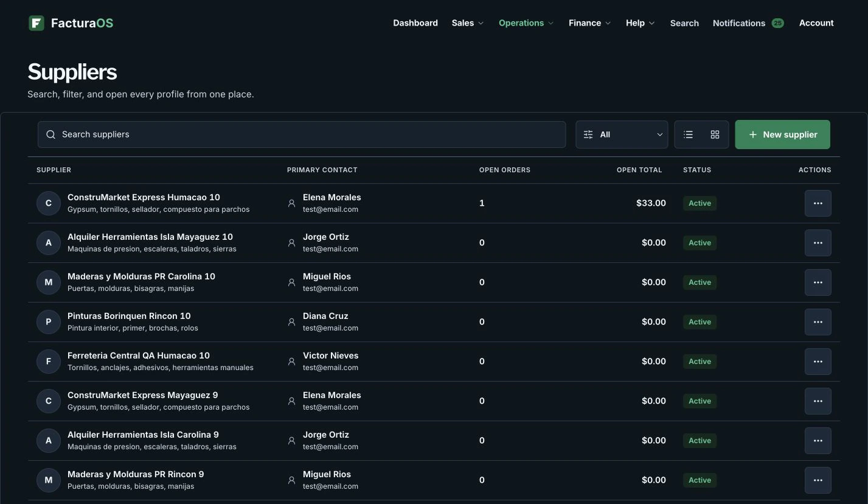Open ConstruMarket Express Mayaguez 9 profile
Image resolution: width=868 pixels, height=504 pixels.
pyautogui.click(x=143, y=395)
